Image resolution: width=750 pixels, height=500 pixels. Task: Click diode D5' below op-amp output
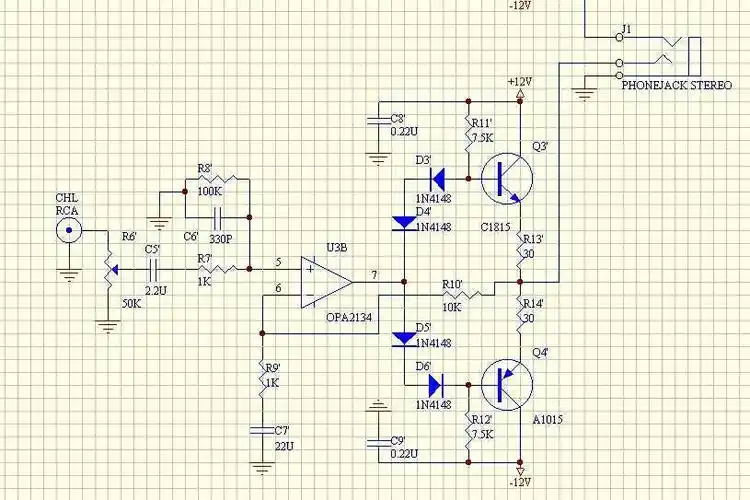pyautogui.click(x=403, y=337)
